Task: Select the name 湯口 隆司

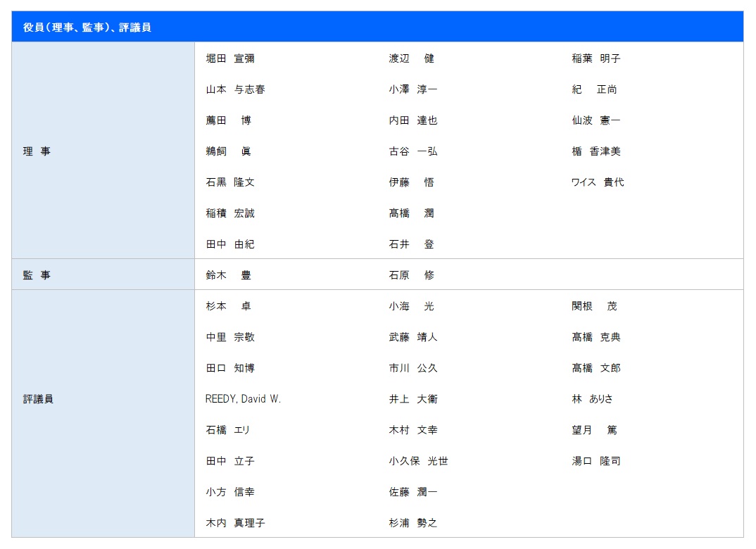Action: 596,461
